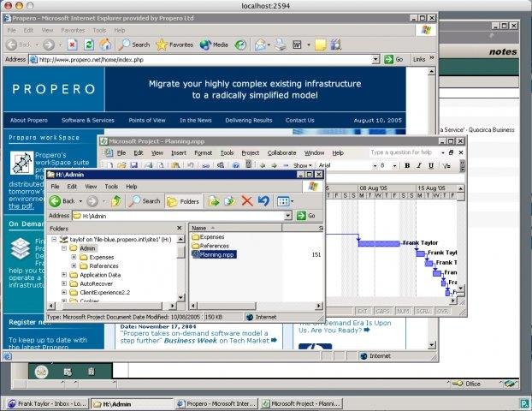Screen dimensions: 532x411
Task: Open Insert menu in Microsoft Project
Action: (x=179, y=153)
